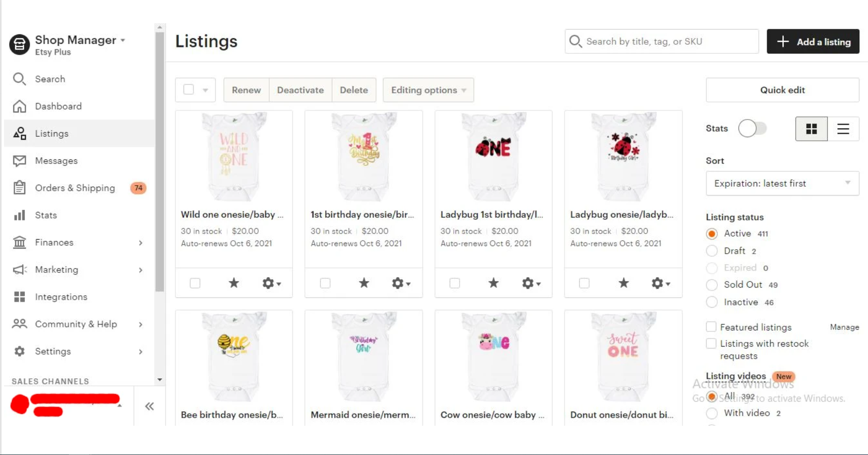Open Search in the sidebar

point(50,79)
